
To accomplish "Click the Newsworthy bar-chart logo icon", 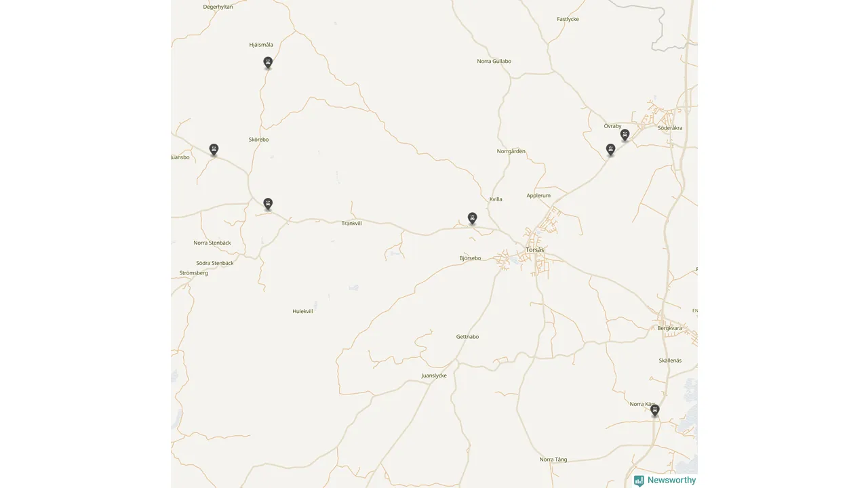I will 639,481.
